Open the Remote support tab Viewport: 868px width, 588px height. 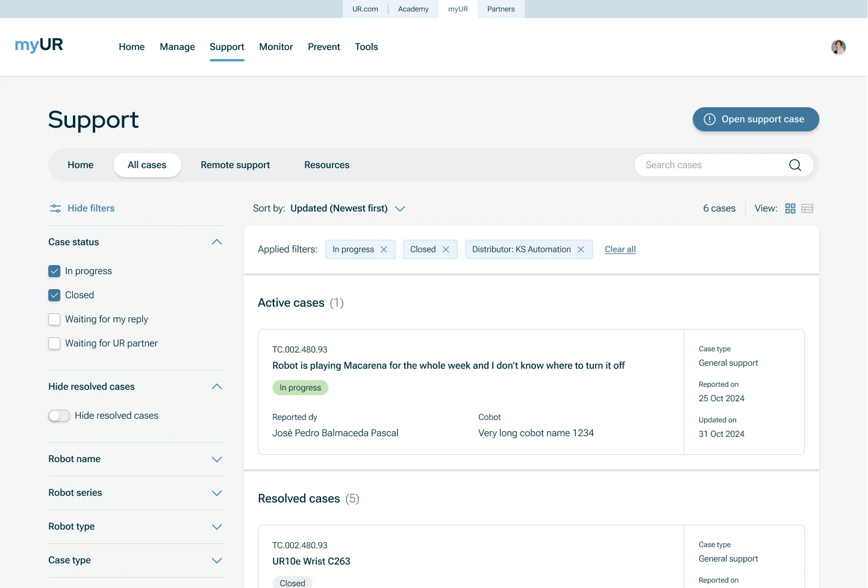click(x=235, y=165)
